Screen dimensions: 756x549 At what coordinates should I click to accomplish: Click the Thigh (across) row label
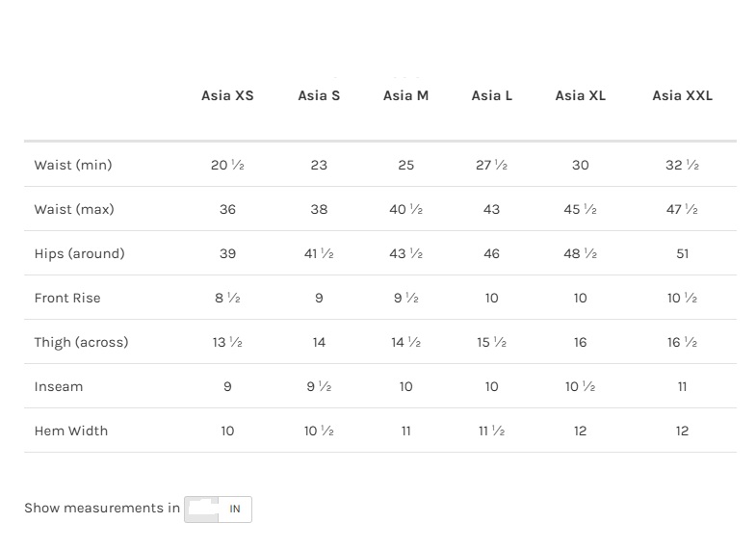click(x=81, y=342)
